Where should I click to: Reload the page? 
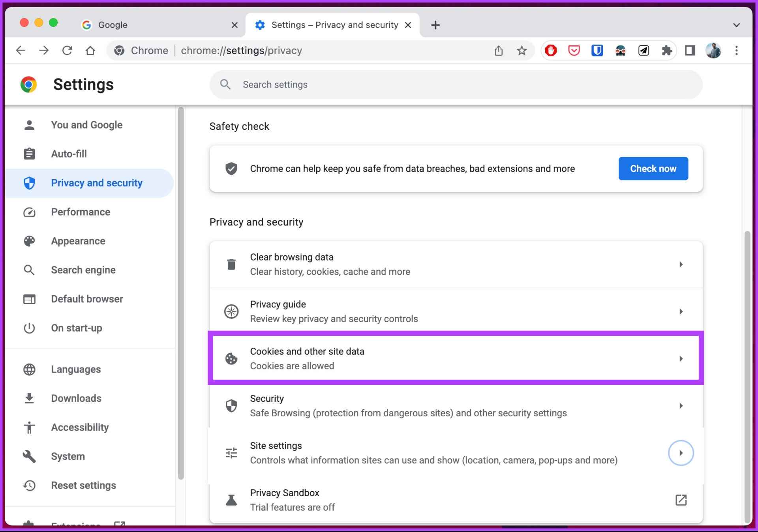pos(67,51)
